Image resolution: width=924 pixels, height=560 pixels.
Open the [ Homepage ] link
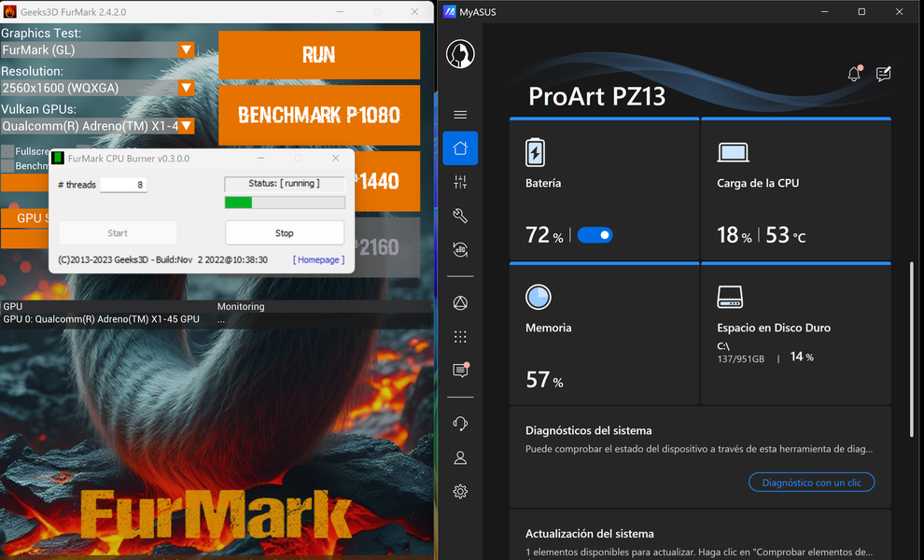319,259
